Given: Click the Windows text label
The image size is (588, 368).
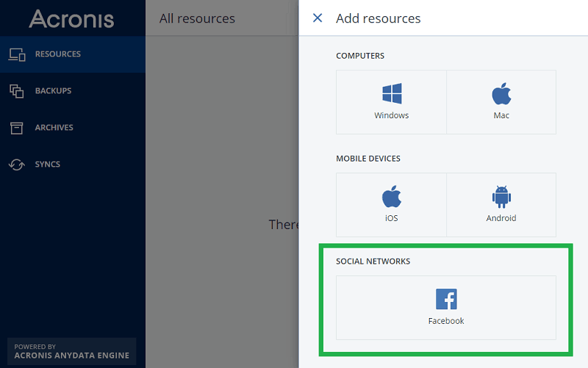Looking at the screenshot, I should pyautogui.click(x=391, y=115).
